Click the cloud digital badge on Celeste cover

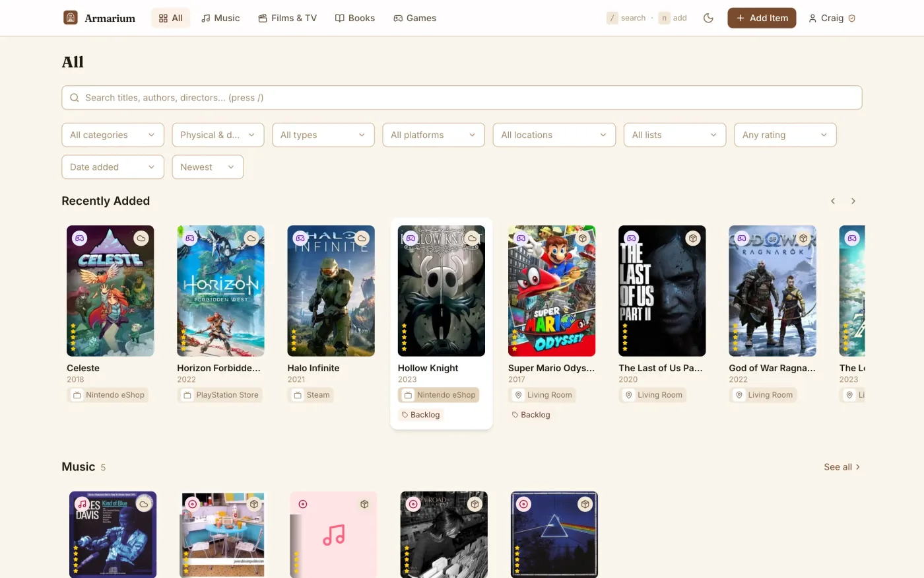click(141, 238)
